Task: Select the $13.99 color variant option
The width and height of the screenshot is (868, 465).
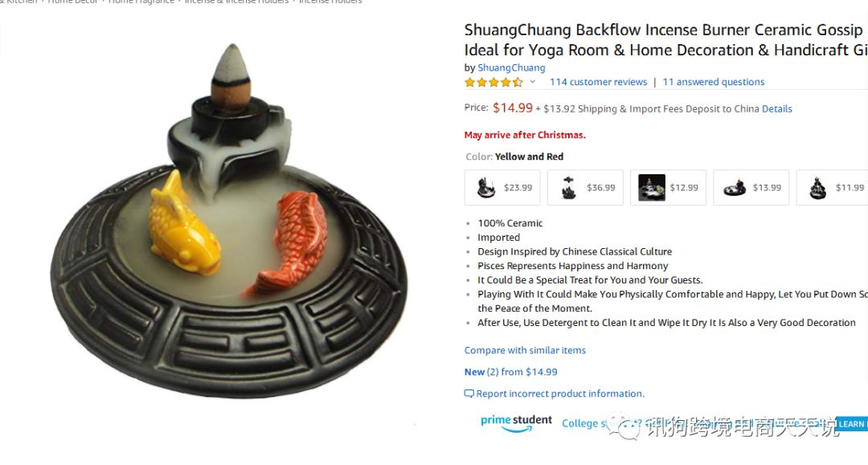Action: (751, 187)
